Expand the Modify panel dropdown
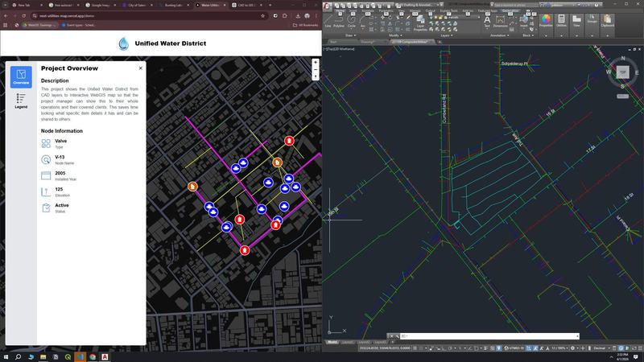The image size is (644, 362). coord(394,35)
